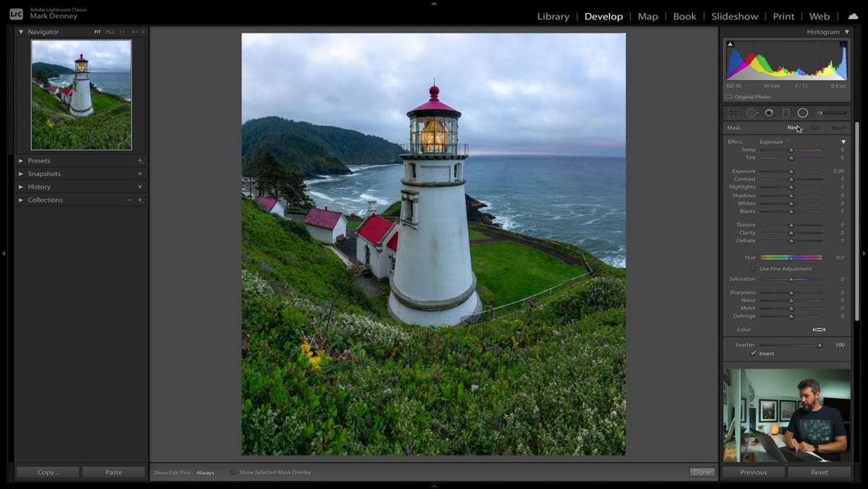This screenshot has height=489, width=868.
Task: Click the Saturation slider handle
Action: click(791, 279)
